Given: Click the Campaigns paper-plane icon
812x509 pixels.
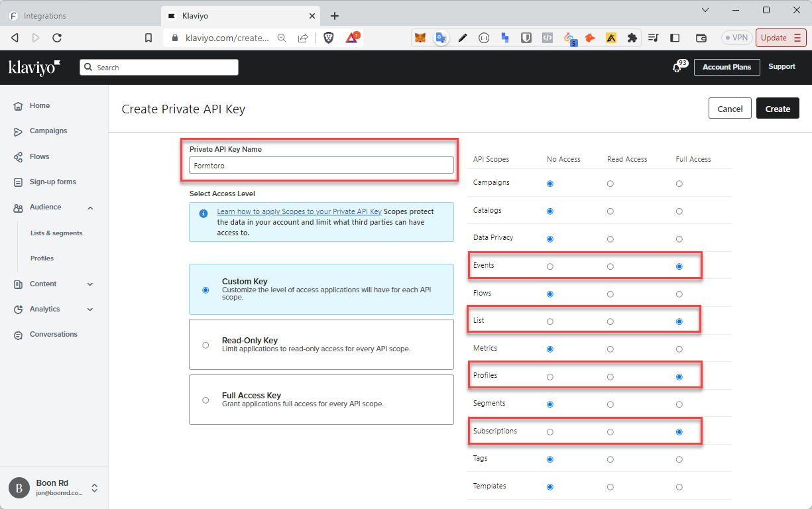Looking at the screenshot, I should point(18,131).
